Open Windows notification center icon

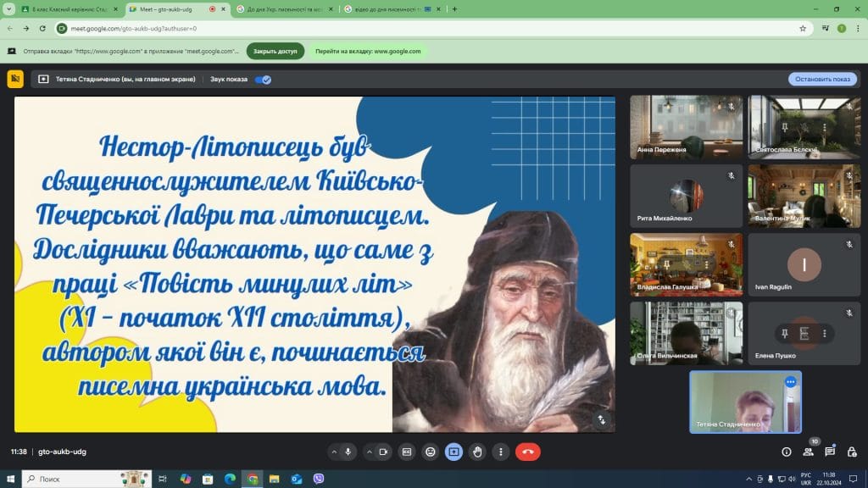coord(854,479)
